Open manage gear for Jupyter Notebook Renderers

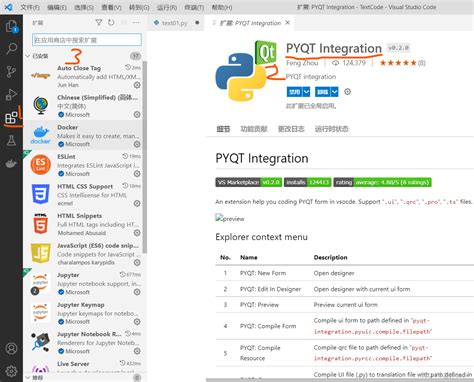(137, 351)
